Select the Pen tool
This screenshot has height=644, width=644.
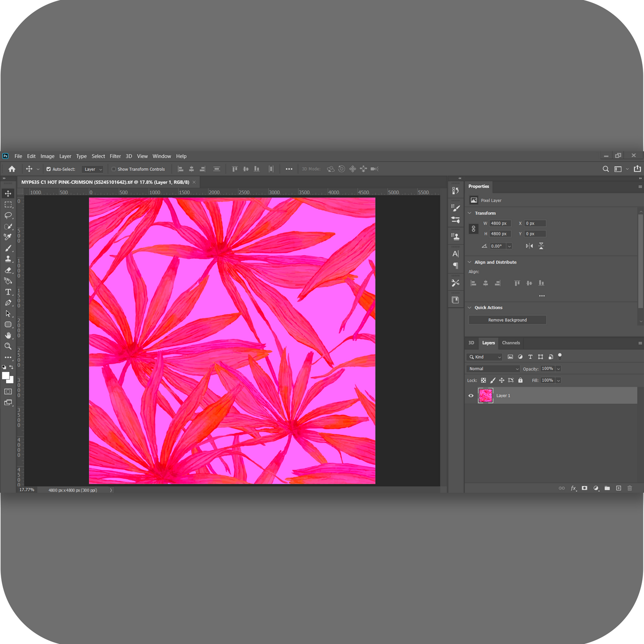(8, 303)
